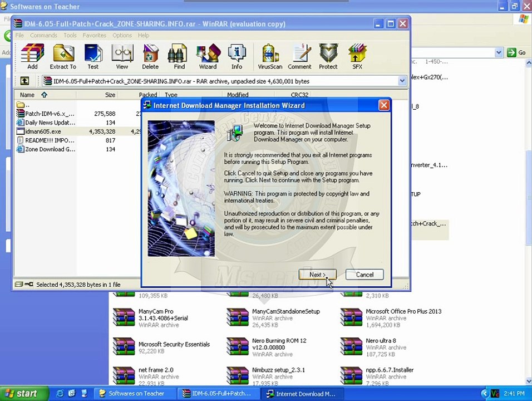532x401 pixels.
Task: Select the parent folder '..' entry
Action: pyautogui.click(x=23, y=105)
